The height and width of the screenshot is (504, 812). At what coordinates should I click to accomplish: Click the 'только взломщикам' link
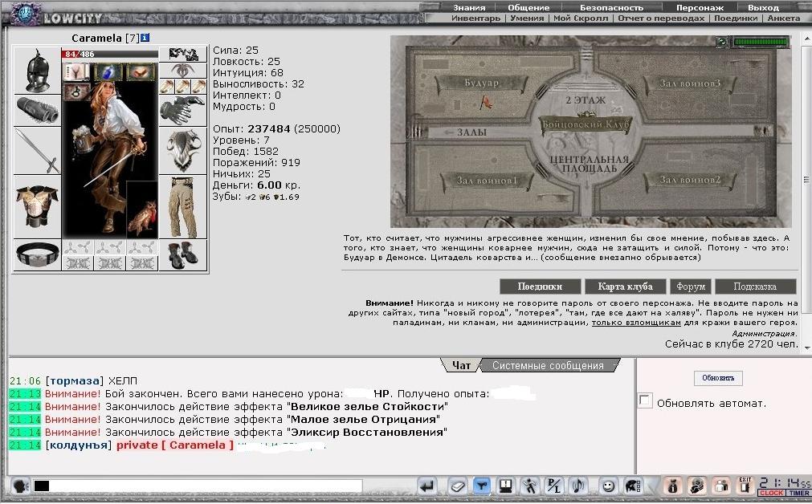coord(636,323)
